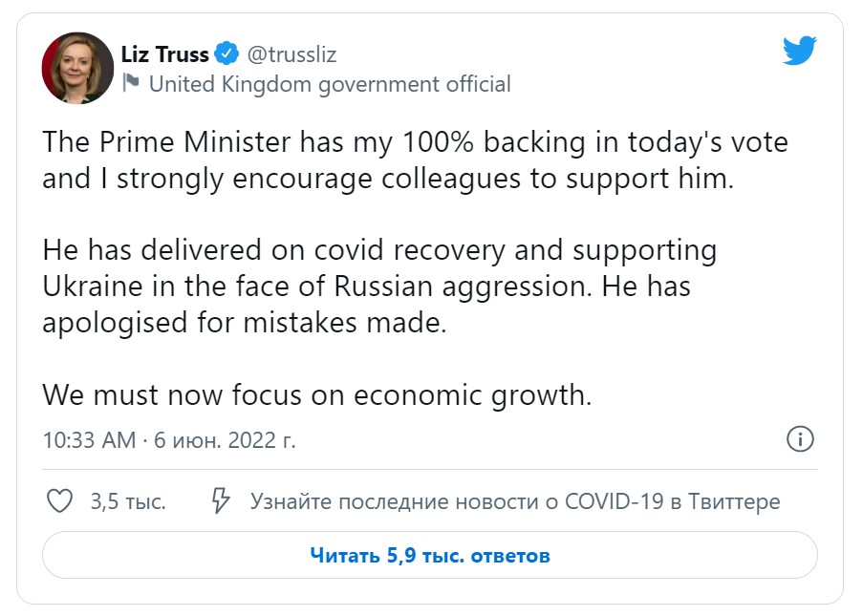Click the Twitter bird logo
Viewport: 863px width, 616px height.
800,52
